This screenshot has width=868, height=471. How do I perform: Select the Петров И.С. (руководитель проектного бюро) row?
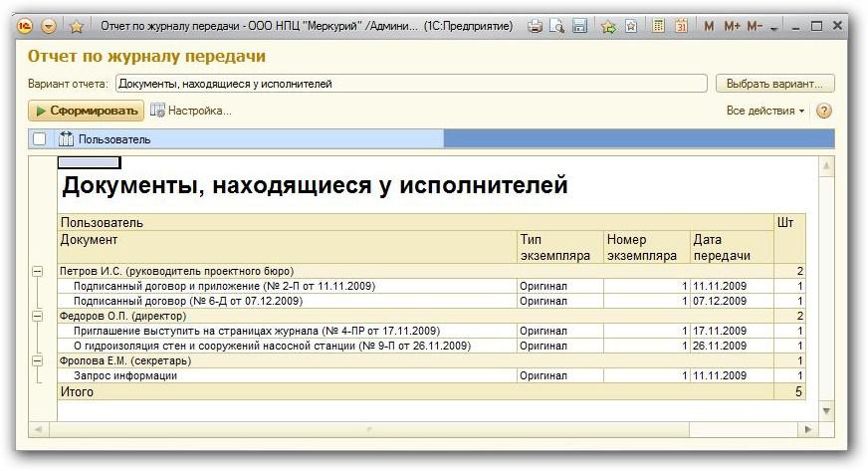pyautogui.click(x=431, y=271)
